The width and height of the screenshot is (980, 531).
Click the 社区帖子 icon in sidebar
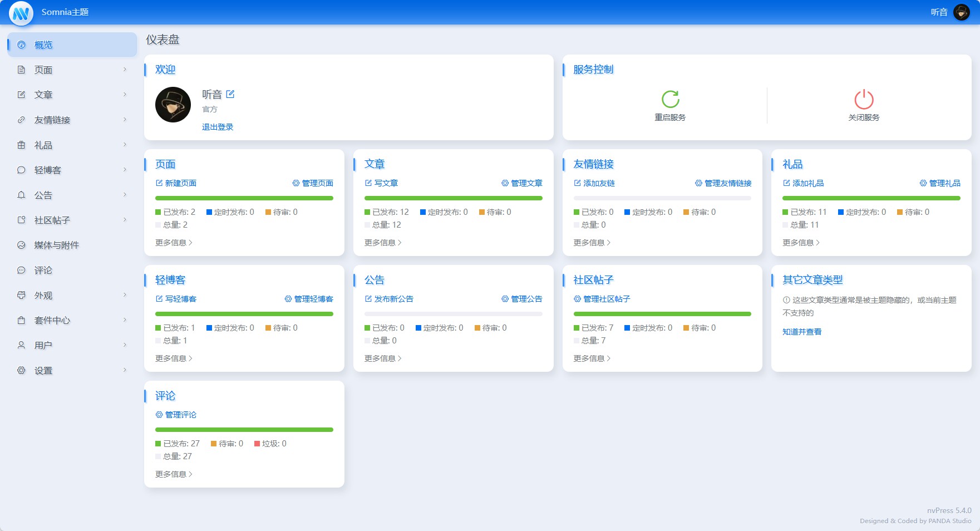pos(21,220)
